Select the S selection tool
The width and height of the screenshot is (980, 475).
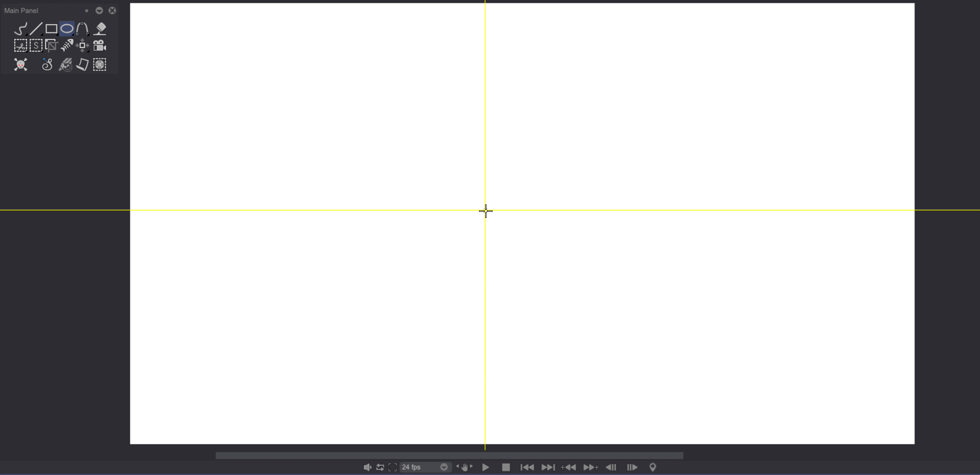tap(35, 45)
